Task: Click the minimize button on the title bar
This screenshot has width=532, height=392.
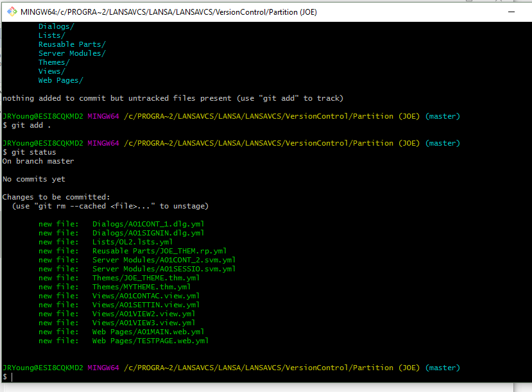Action: [510, 11]
